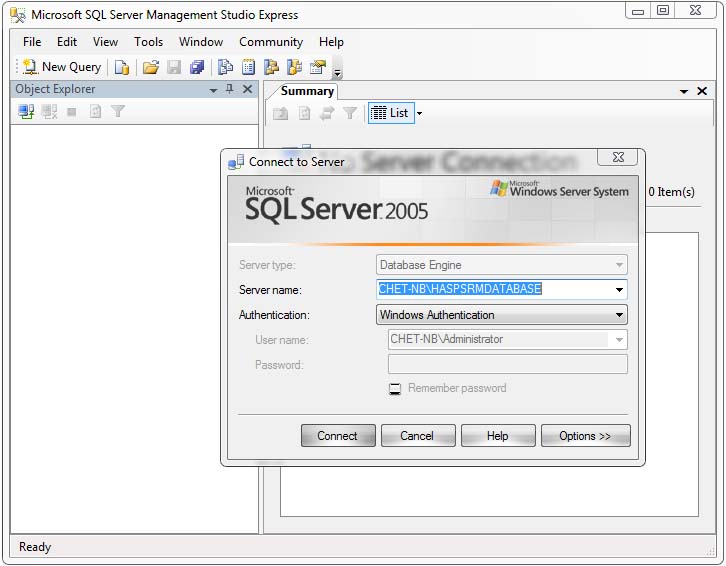
Task: Expand the Server name dropdown arrow
Action: pyautogui.click(x=619, y=289)
